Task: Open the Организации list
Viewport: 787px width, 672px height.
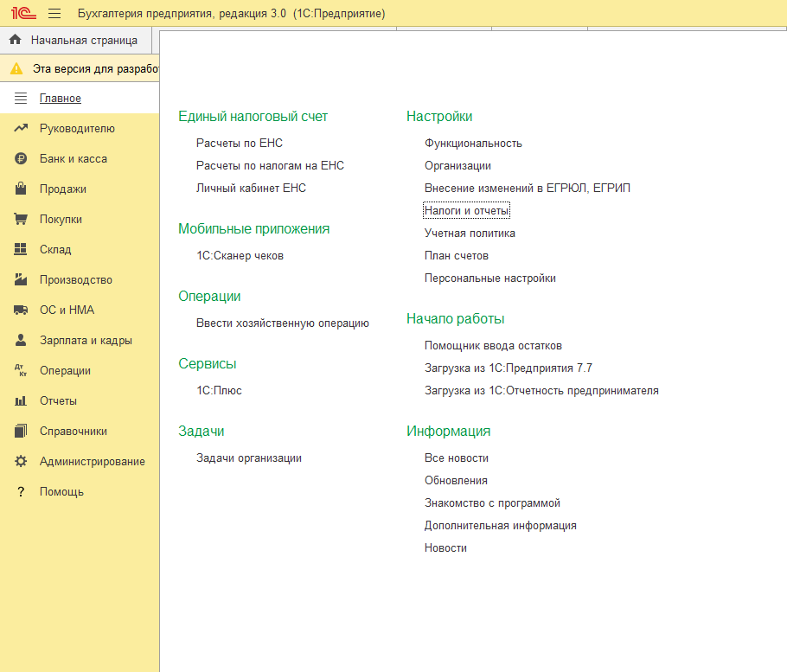Action: [457, 165]
